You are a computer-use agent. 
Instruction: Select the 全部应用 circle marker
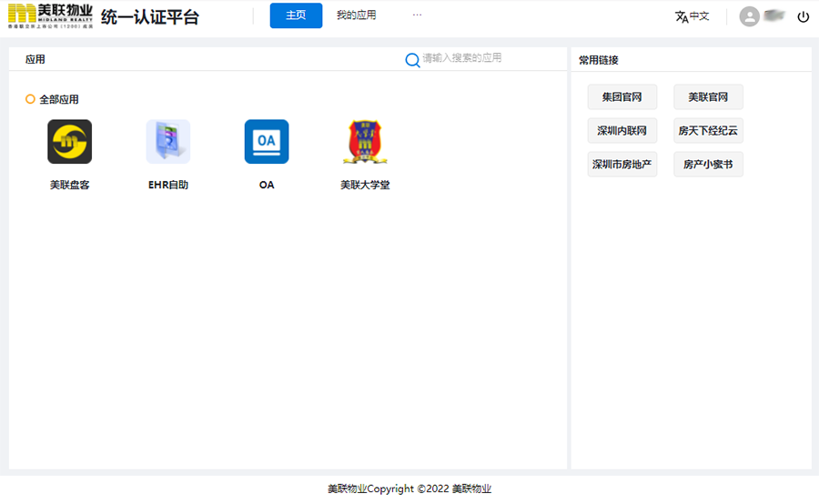click(30, 99)
